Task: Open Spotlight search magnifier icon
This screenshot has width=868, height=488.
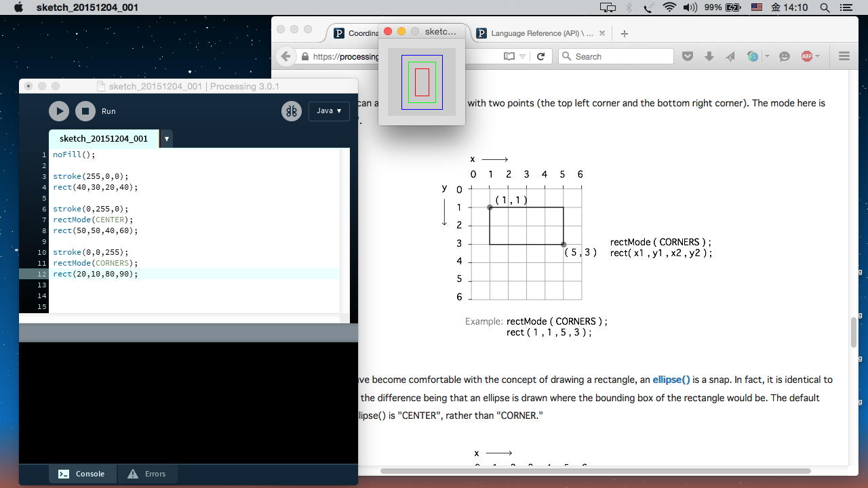Action: [x=825, y=7]
